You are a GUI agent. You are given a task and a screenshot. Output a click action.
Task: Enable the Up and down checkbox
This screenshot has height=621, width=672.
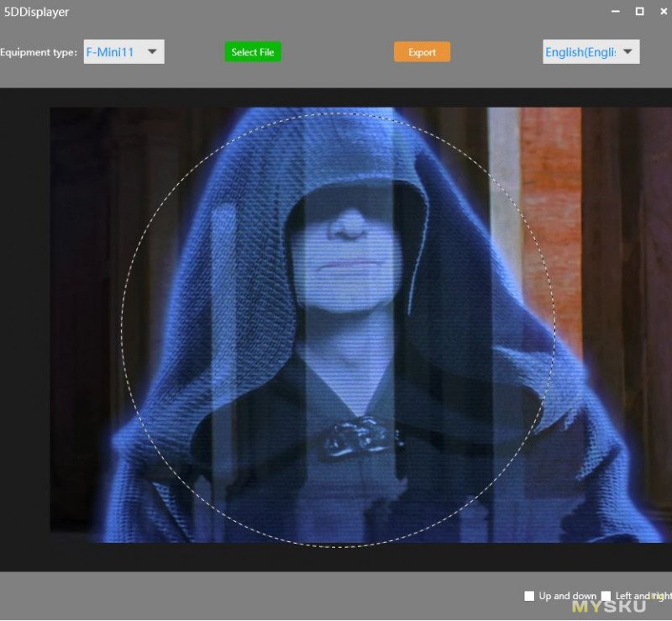529,596
